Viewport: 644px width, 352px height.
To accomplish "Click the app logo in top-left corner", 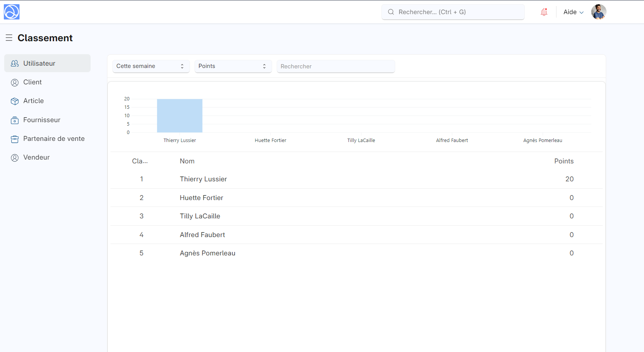I will click(x=11, y=12).
